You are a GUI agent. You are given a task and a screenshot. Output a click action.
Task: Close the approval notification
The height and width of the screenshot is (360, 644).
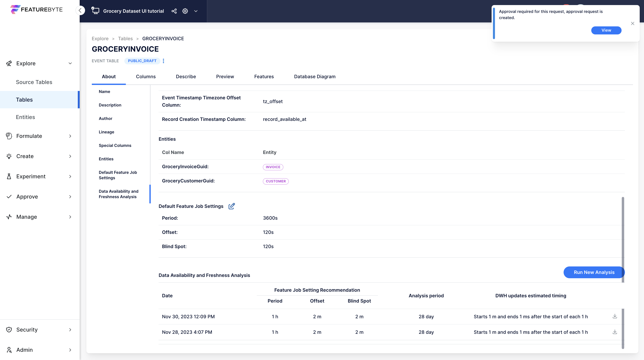click(632, 24)
